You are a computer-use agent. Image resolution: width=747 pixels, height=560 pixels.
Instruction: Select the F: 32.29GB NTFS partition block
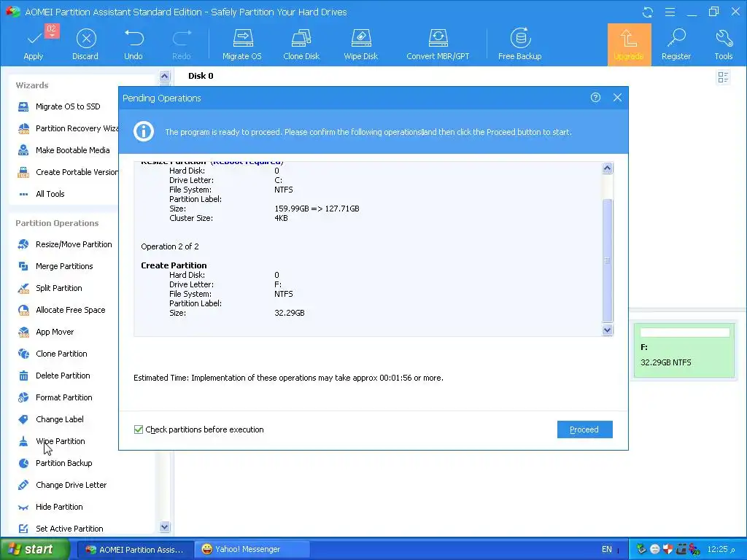pyautogui.click(x=684, y=351)
